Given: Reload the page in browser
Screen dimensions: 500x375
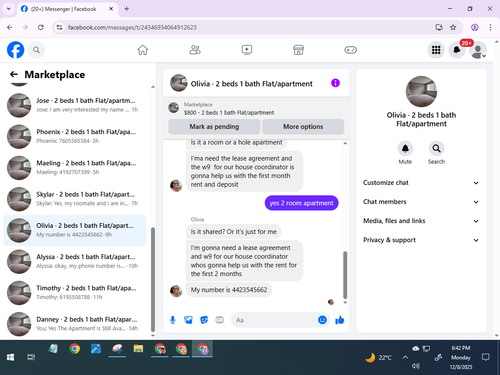Looking at the screenshot, I should point(41,27).
